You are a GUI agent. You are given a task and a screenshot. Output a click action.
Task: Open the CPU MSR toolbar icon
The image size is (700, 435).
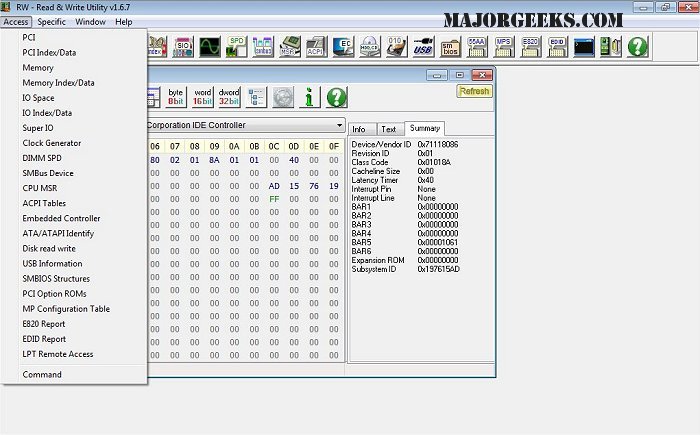click(x=290, y=46)
